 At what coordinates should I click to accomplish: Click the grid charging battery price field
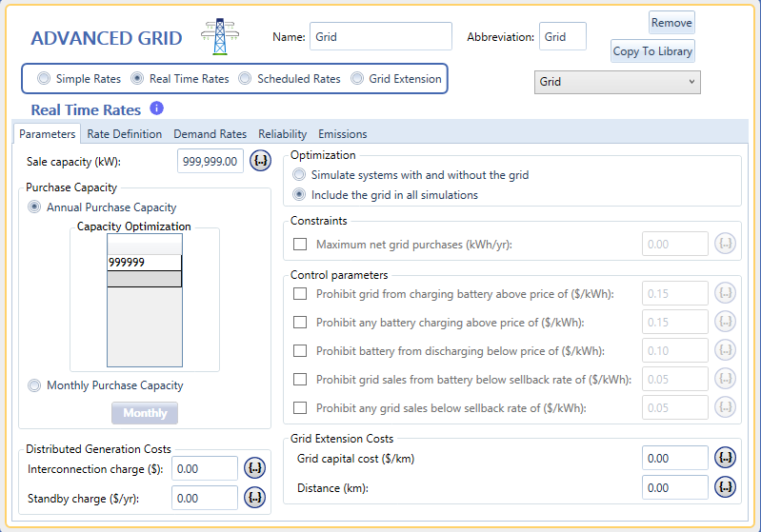pos(674,293)
